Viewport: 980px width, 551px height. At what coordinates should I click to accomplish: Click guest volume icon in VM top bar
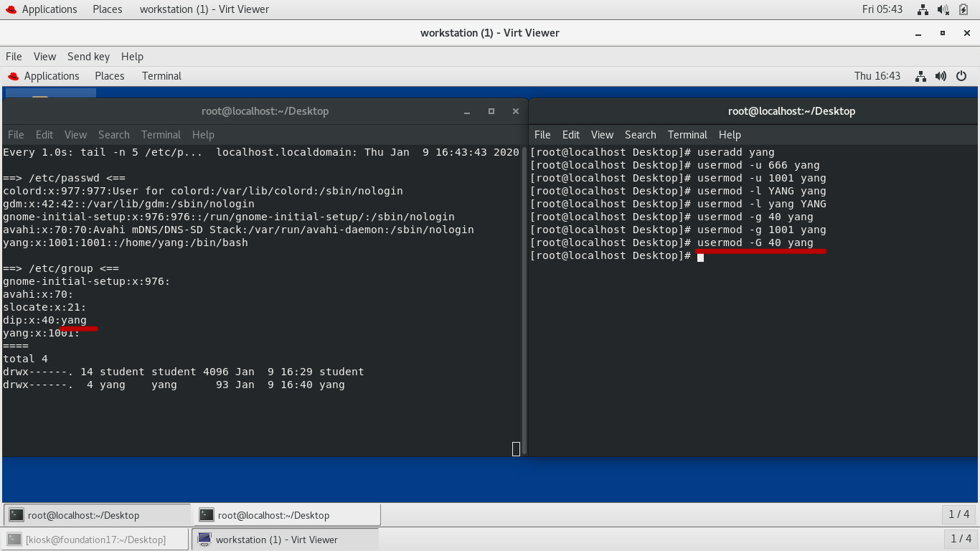pyautogui.click(x=942, y=76)
